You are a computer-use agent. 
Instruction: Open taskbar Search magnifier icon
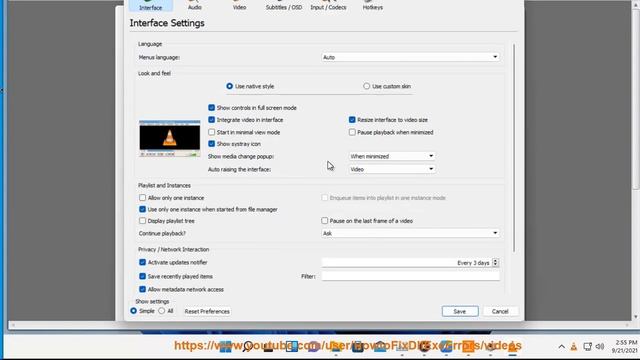pos(247,347)
